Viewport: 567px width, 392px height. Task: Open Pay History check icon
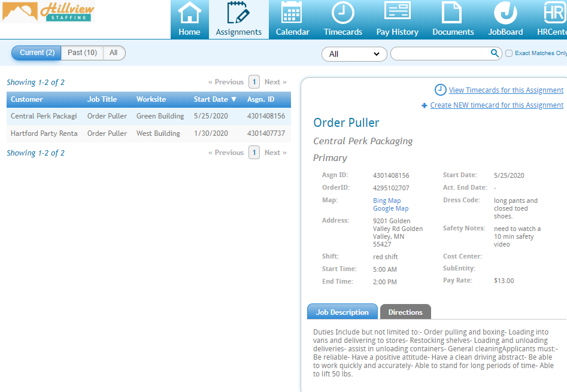point(397,11)
